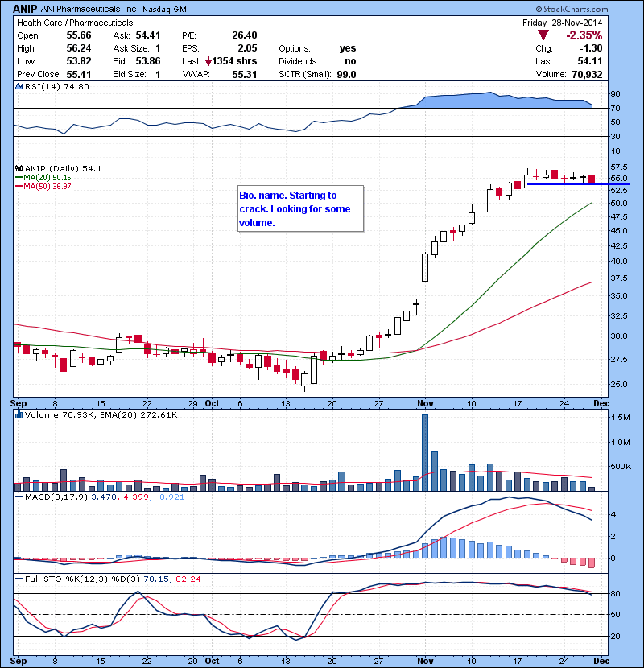Click the RSI indicator mountain icon
Viewport: 644px width, 668px height.
(19, 86)
